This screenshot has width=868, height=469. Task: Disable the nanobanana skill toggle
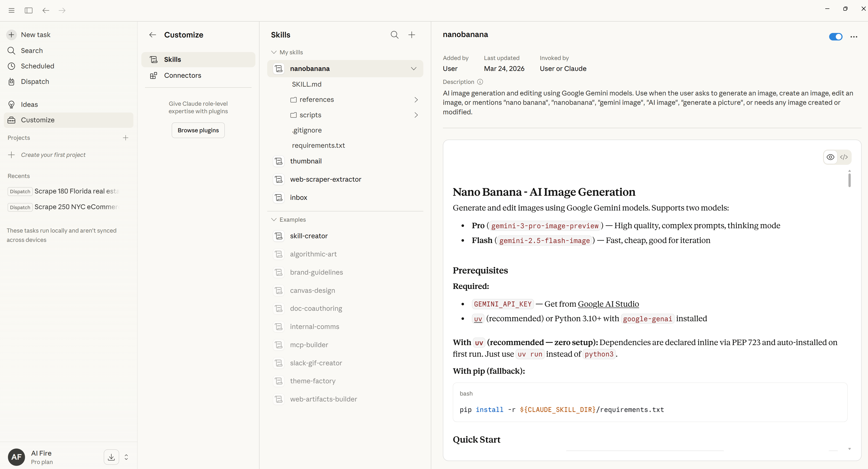(835, 37)
